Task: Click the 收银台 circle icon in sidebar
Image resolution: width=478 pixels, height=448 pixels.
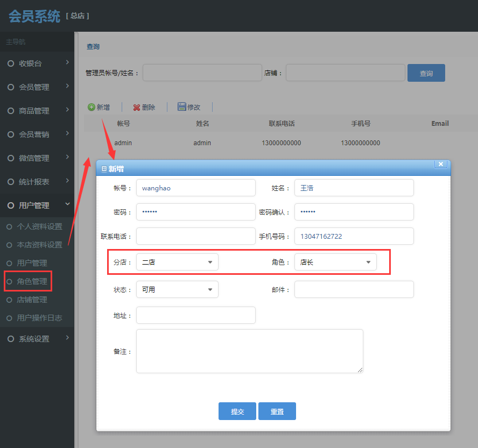Action: click(x=11, y=63)
